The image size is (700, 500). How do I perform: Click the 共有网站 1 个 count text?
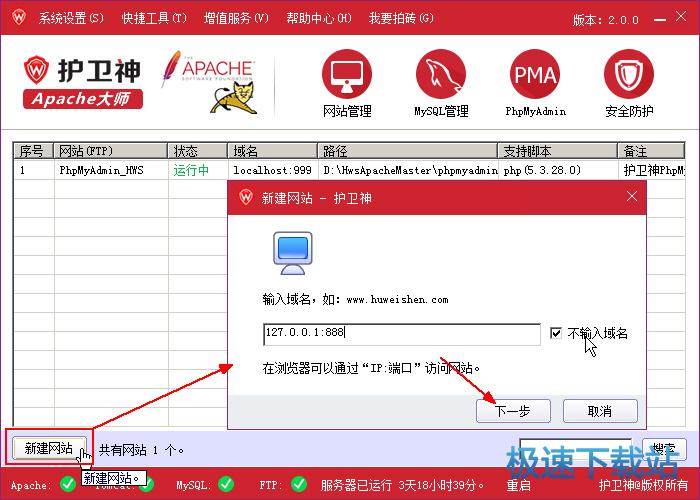click(x=141, y=450)
